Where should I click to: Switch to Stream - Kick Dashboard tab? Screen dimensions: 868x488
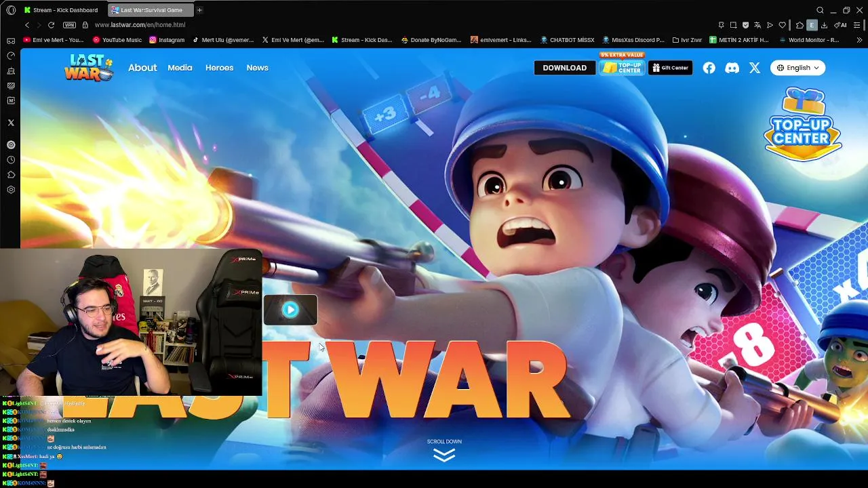pyautogui.click(x=60, y=10)
